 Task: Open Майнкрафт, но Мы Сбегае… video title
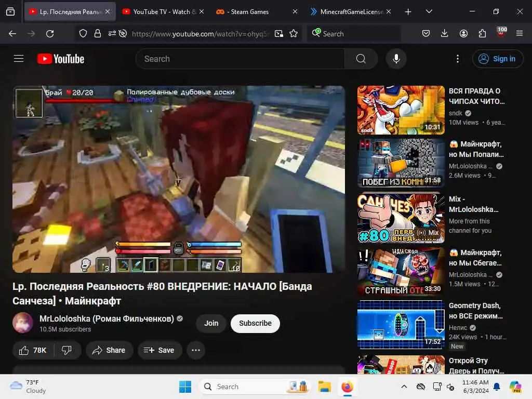pyautogui.click(x=476, y=258)
